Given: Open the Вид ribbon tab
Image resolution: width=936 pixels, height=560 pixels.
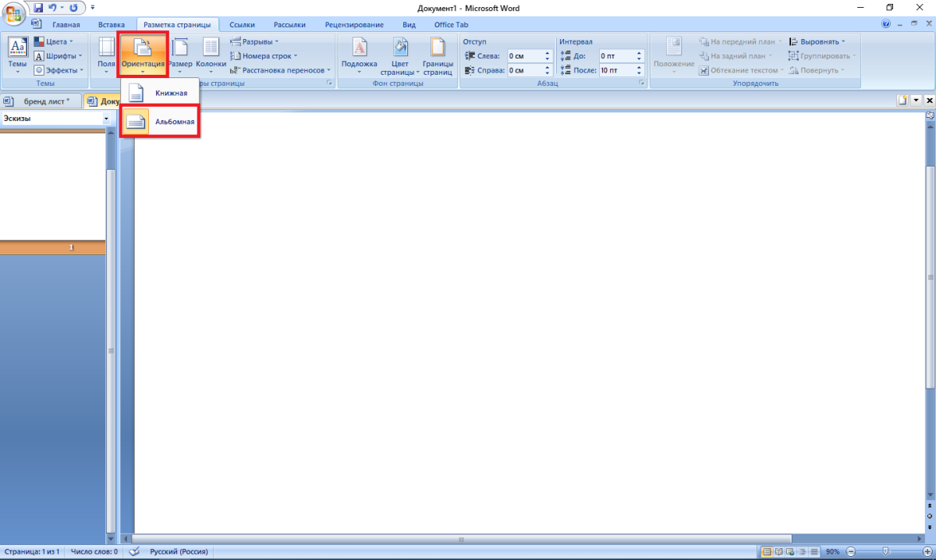Looking at the screenshot, I should pyautogui.click(x=409, y=25).
